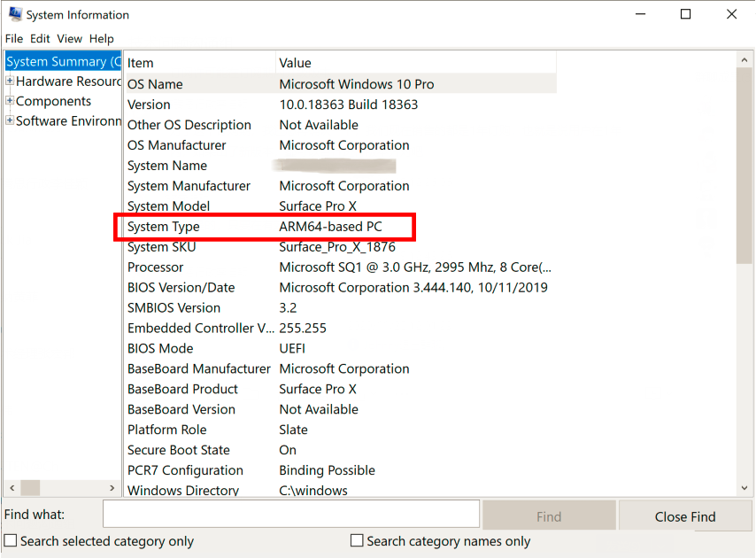This screenshot has width=756, height=558.
Task: Expand the Hardware Resources node
Action: [10, 81]
